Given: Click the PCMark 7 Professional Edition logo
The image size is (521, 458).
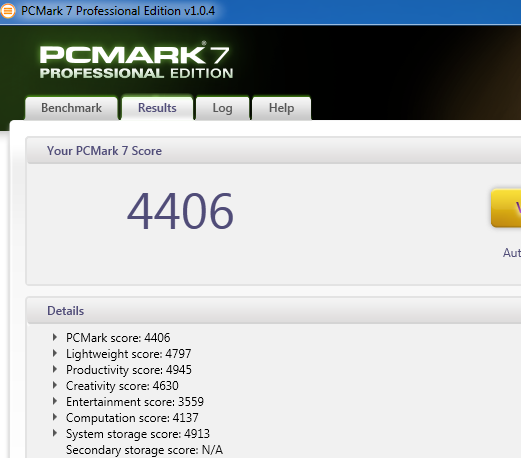Looking at the screenshot, I should (136, 61).
